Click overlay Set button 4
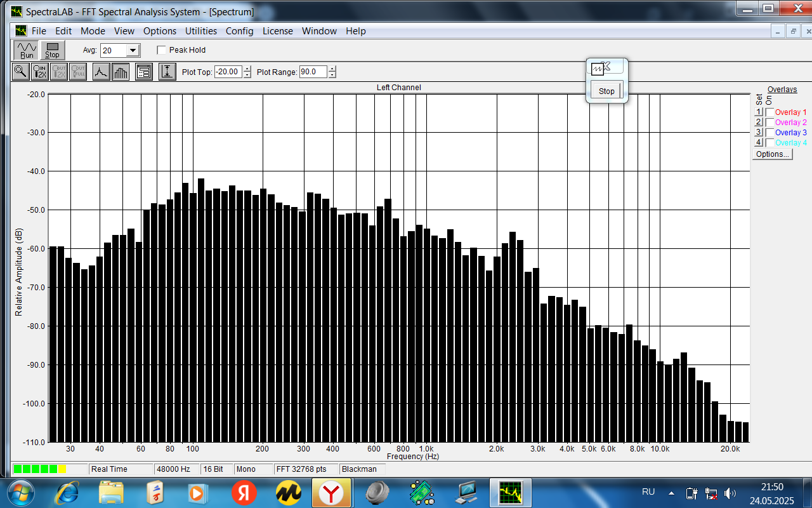Image resolution: width=812 pixels, height=508 pixels. 758,143
